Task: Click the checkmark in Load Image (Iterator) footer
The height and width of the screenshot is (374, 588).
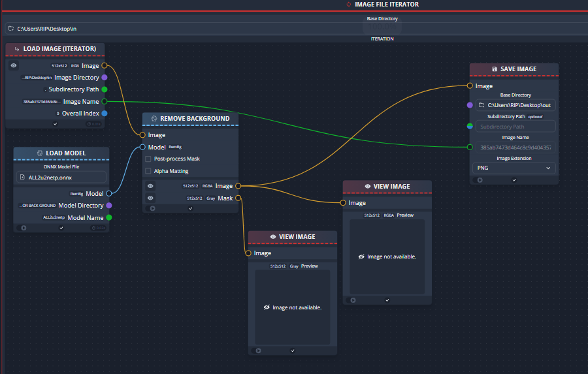Action: (55, 124)
